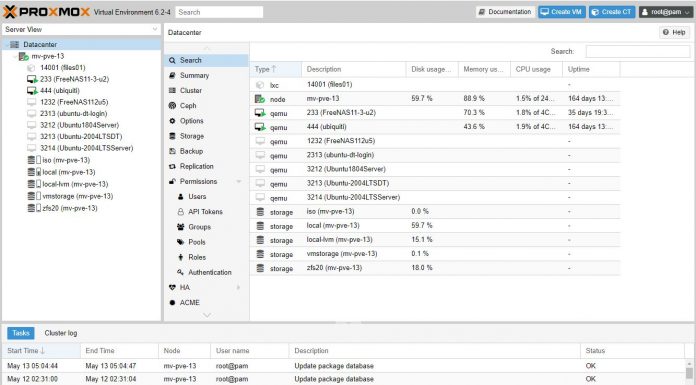The width and height of the screenshot is (696, 385).
Task: Click the Users person icon
Action: 181,196
